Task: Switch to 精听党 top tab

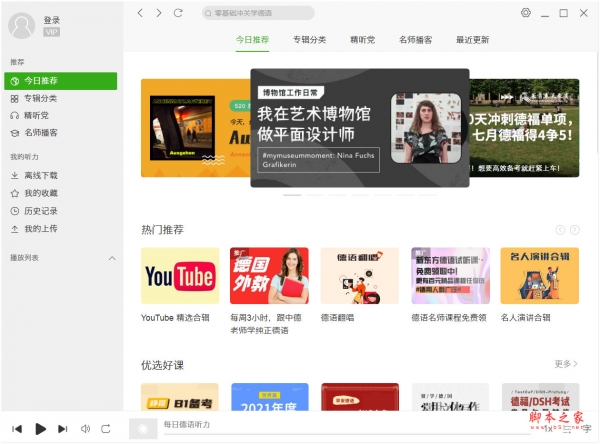Action: coord(362,40)
